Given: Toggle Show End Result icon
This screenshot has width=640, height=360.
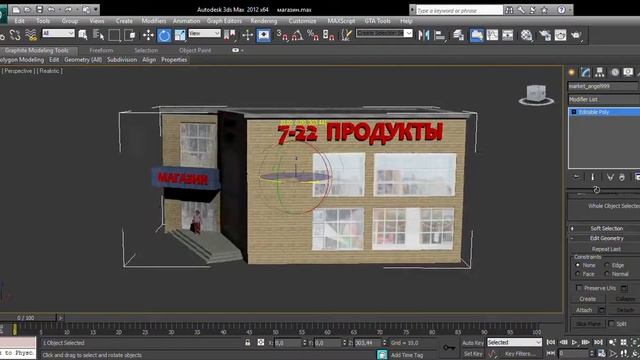Looking at the screenshot, I should pos(593,177).
